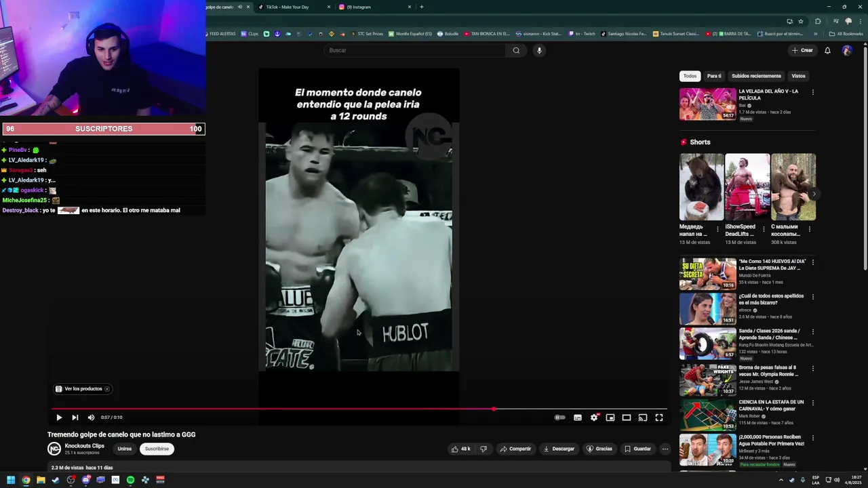Open CIENCIA EN LA ESTAFA DE UN CARNAVAL video
Screen dimensions: 868x488
tap(708, 414)
